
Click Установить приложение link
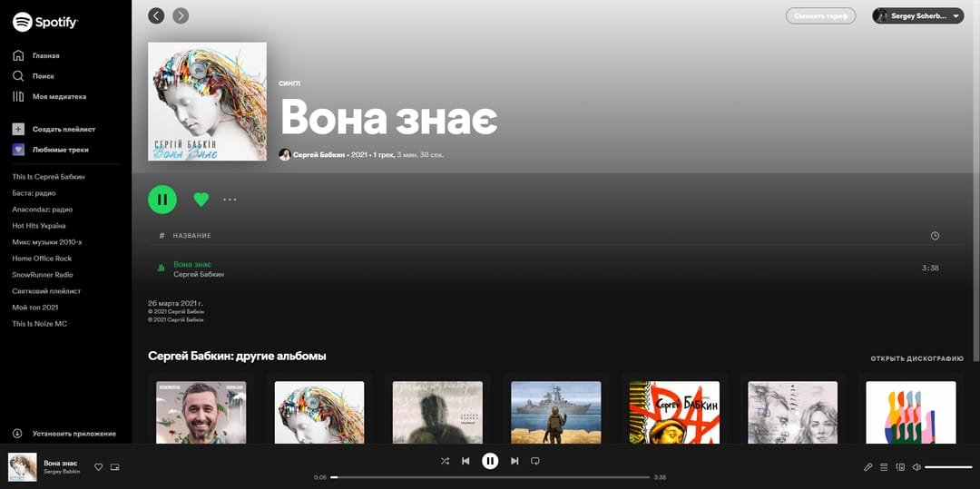74,434
